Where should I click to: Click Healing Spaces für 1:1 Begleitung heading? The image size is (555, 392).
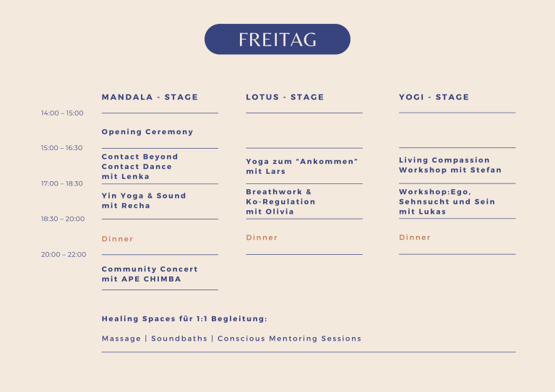[184, 319]
